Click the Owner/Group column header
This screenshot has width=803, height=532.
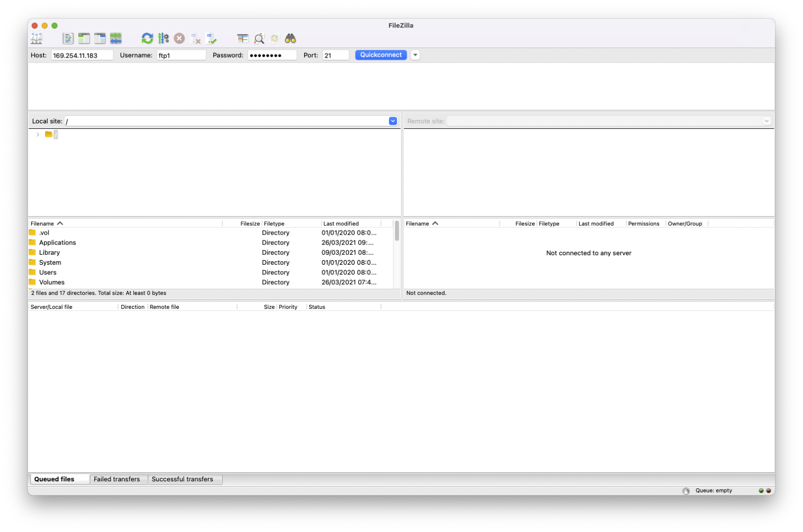pyautogui.click(x=687, y=224)
